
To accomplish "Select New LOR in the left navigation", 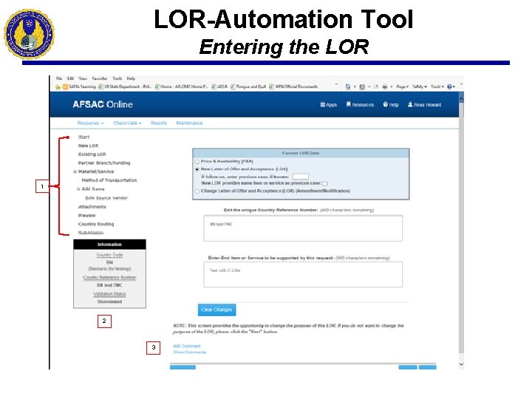I will coord(88,146).
